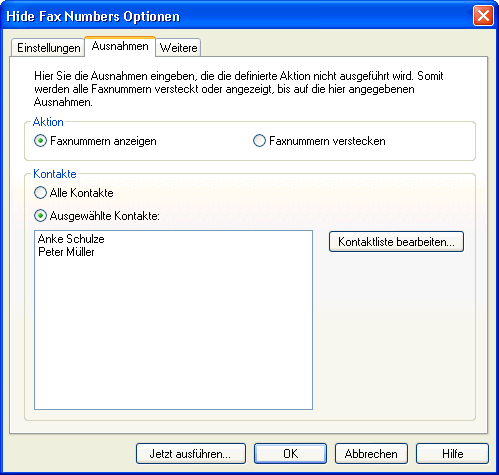Image resolution: width=499 pixels, height=475 pixels.
Task: Close the Hide Fax Numbers Optionen dialog
Action: 483,16
